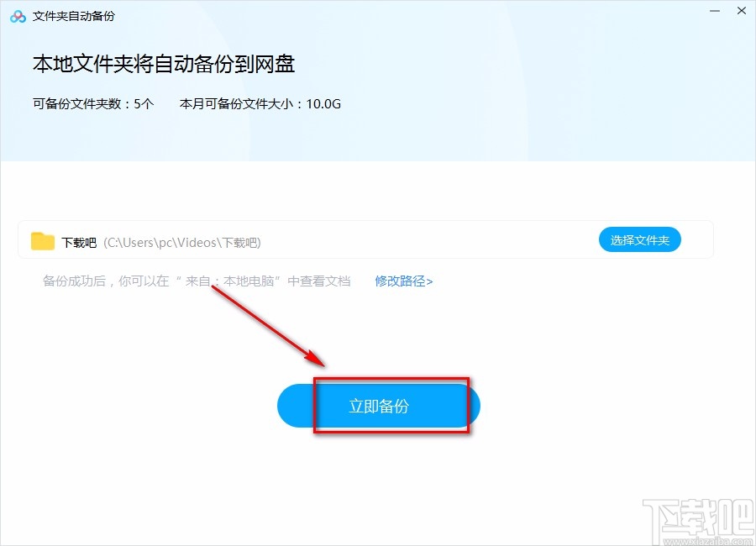Click the blue rounded backup control area
The height and width of the screenshot is (546, 756).
click(378, 406)
